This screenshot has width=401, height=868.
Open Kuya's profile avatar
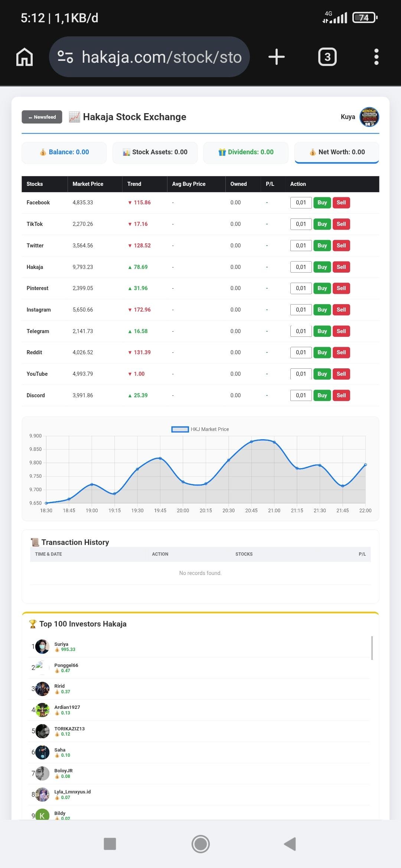pos(369,117)
